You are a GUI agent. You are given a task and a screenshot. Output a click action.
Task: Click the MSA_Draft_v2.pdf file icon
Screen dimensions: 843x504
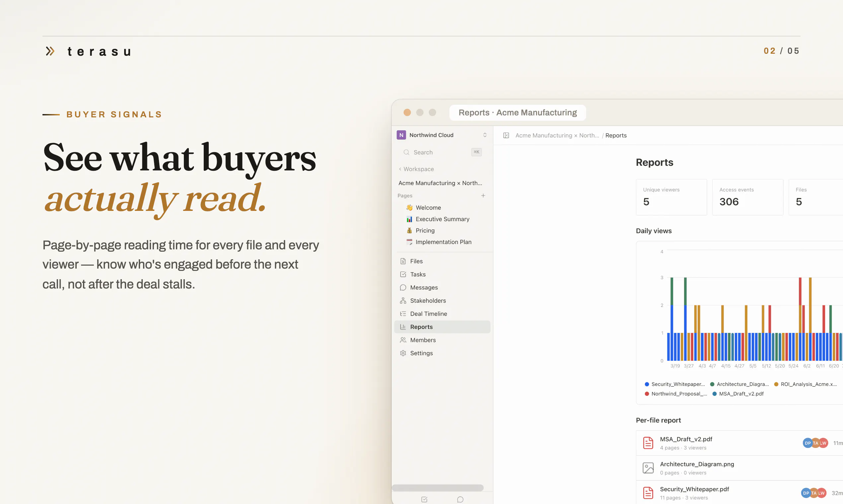coord(648,443)
